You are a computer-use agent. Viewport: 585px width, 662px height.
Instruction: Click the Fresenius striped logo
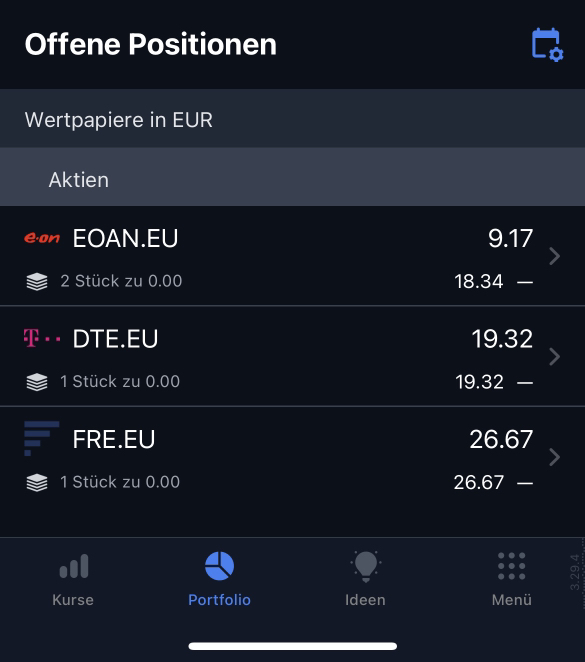point(41,439)
